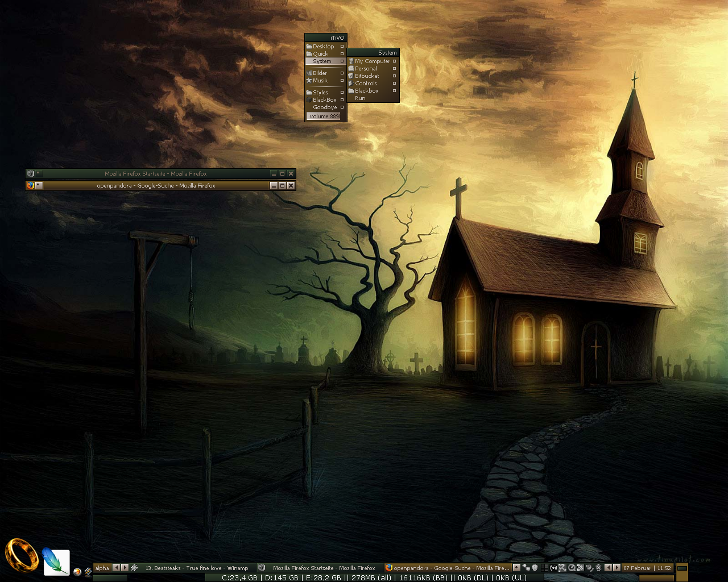Expand the Blackbox submenu marker in the System menu

(x=394, y=91)
